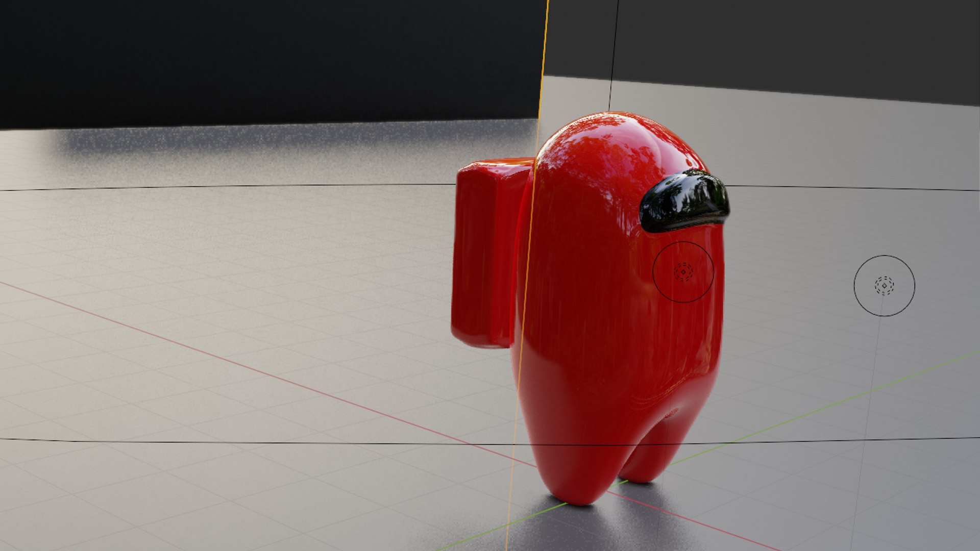Select the black glossy visor object
The height and width of the screenshot is (551, 980).
(x=684, y=201)
